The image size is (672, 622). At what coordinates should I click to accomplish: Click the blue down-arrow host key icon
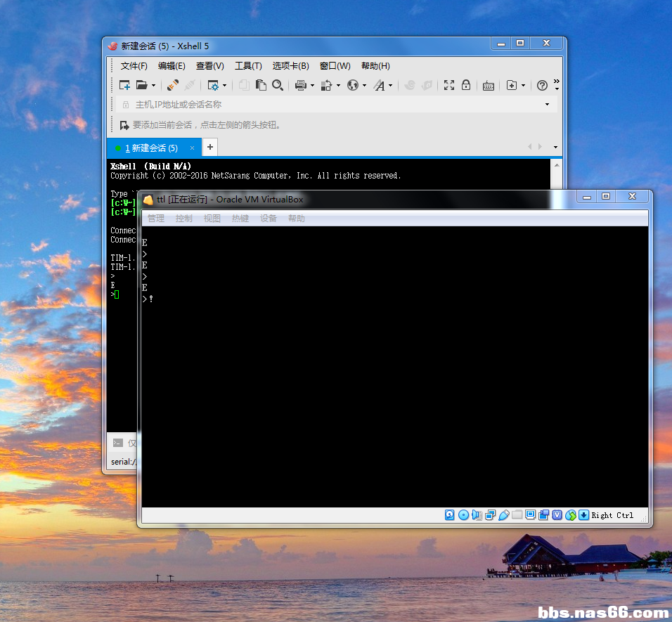583,515
